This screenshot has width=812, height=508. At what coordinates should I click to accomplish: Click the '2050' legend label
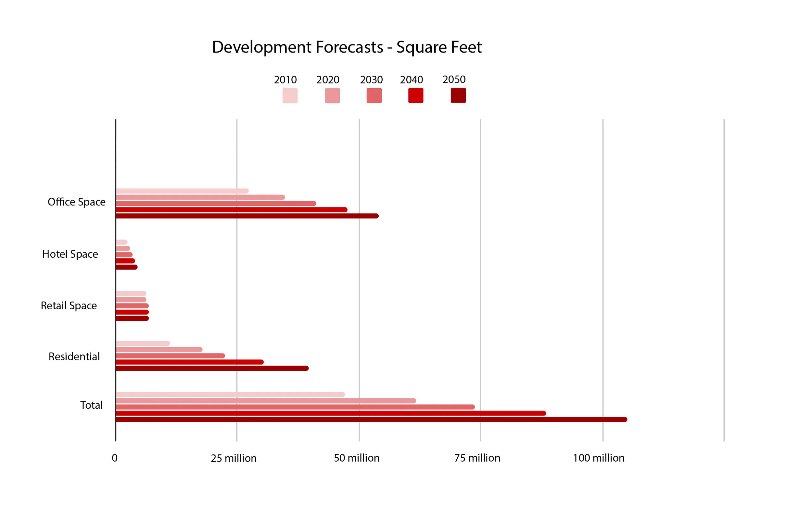[454, 80]
